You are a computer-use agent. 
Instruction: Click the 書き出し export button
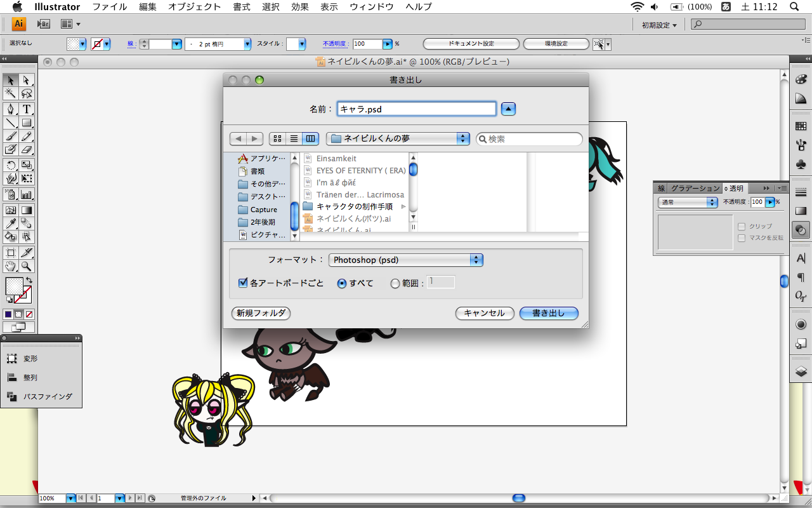click(549, 313)
